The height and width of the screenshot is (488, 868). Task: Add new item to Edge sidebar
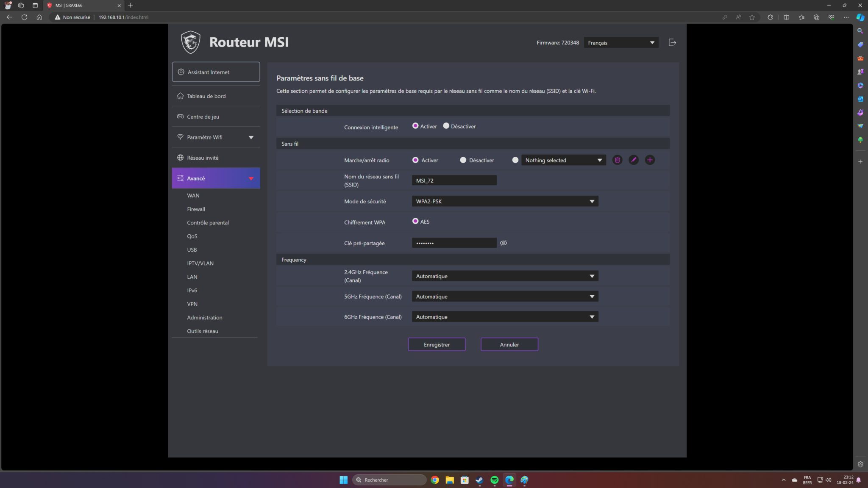(x=860, y=161)
